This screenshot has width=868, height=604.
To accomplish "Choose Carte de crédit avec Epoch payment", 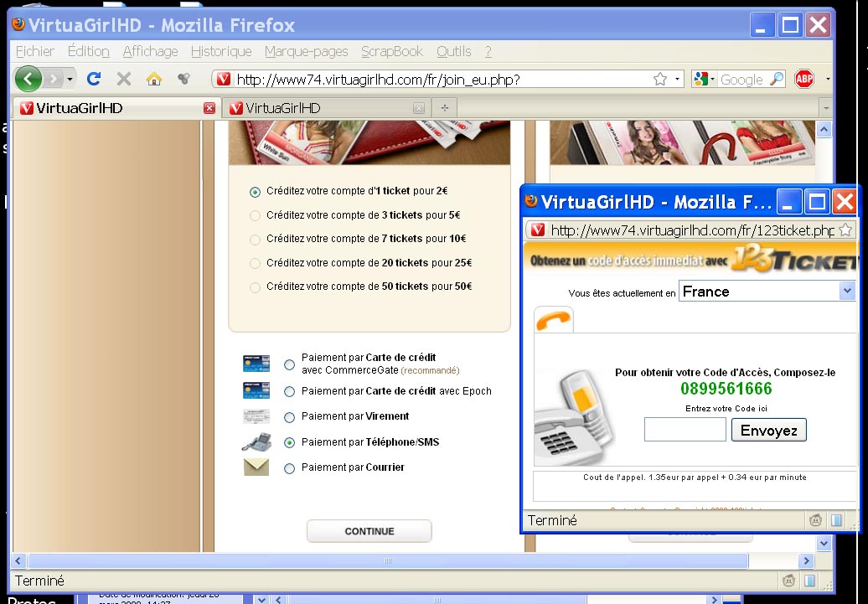I will pos(289,391).
